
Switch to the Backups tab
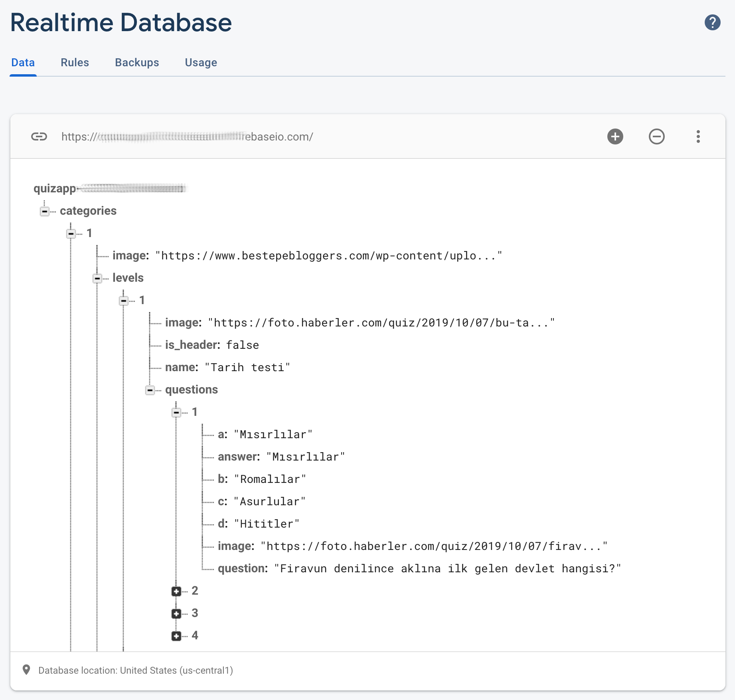click(x=137, y=63)
